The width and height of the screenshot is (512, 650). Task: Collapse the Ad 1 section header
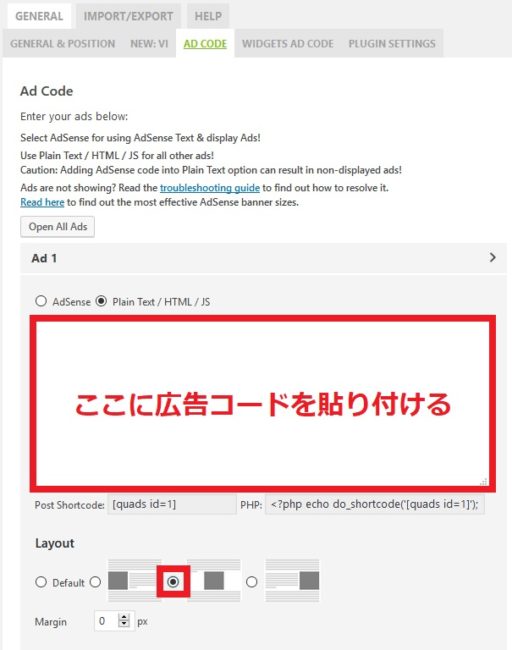[263, 258]
